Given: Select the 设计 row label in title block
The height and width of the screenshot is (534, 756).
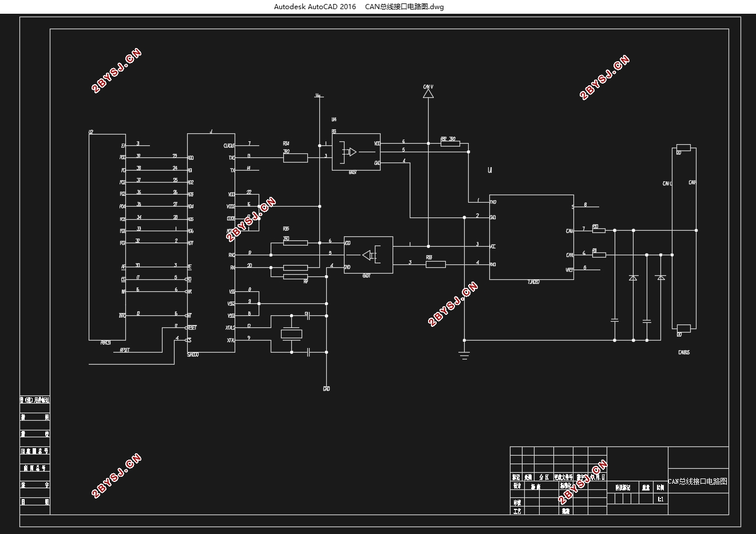Looking at the screenshot, I should point(517,486).
